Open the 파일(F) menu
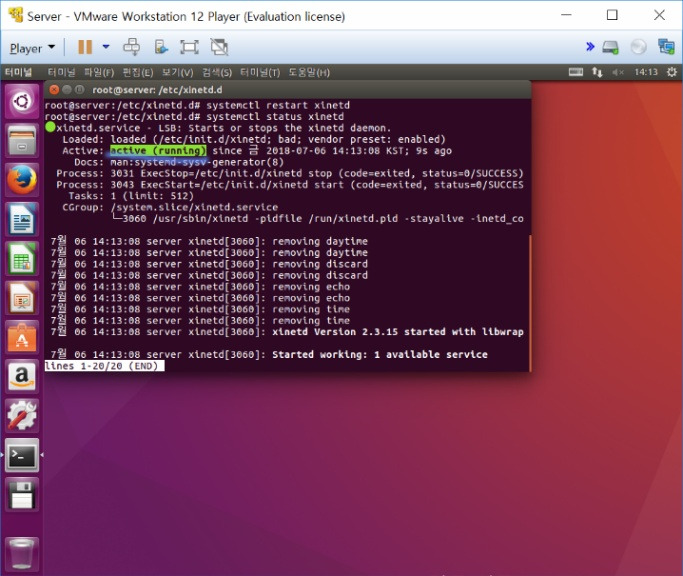The image size is (683, 576). click(99, 72)
